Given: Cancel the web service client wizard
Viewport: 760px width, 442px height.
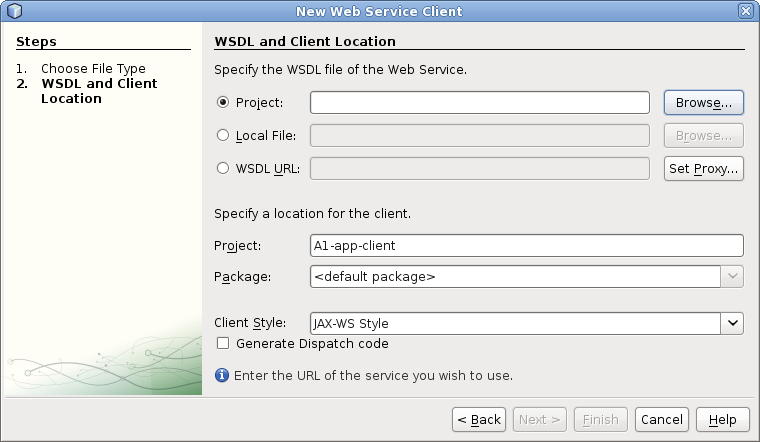Looking at the screenshot, I should click(x=661, y=419).
